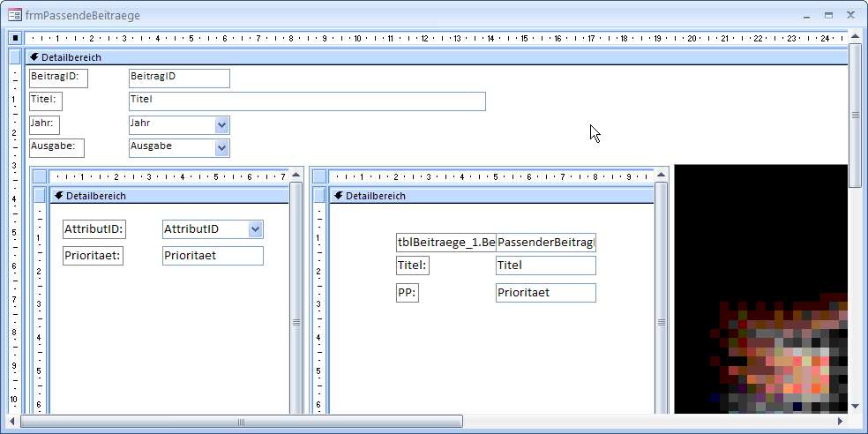The height and width of the screenshot is (434, 868).
Task: Open the Jahr combo box dropdown arrow
Action: click(x=221, y=125)
